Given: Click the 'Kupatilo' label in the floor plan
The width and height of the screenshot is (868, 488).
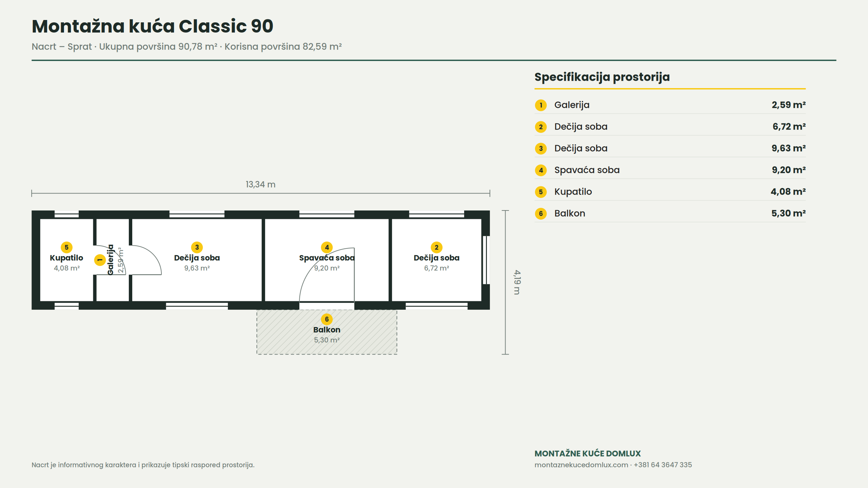Looking at the screenshot, I should point(66,258).
